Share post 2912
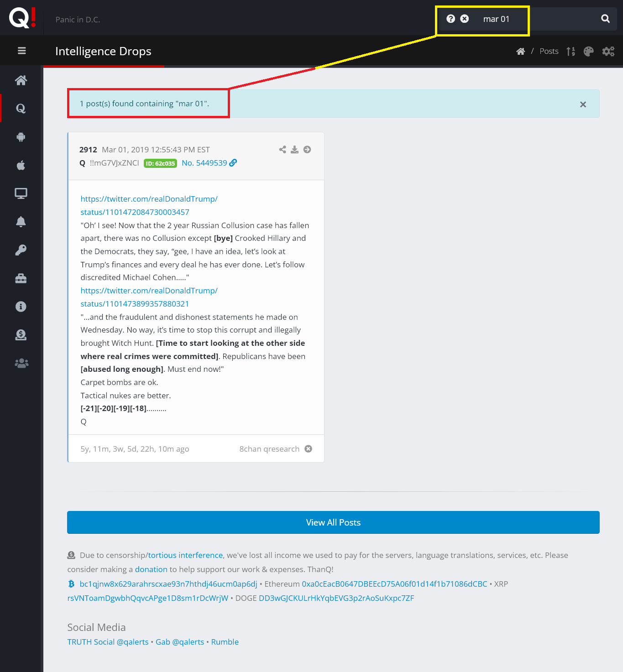This screenshot has height=672, width=623. tap(283, 150)
